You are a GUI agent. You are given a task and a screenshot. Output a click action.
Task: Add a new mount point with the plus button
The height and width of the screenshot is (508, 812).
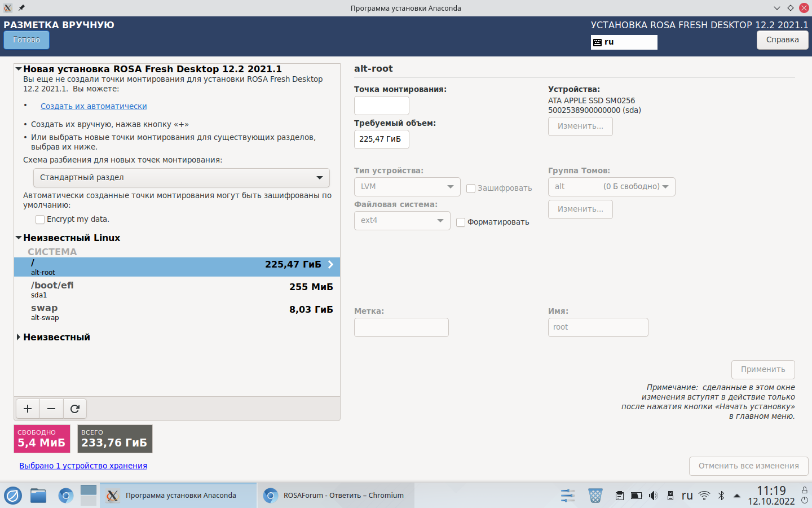pyautogui.click(x=28, y=409)
